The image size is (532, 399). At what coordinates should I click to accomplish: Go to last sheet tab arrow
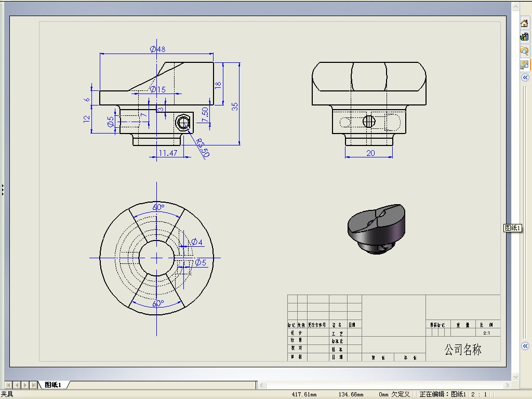click(33, 385)
